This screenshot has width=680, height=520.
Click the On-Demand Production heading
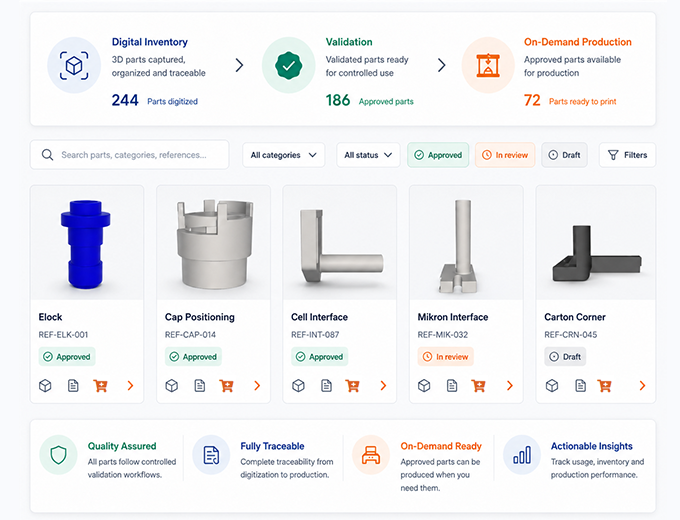[578, 42]
